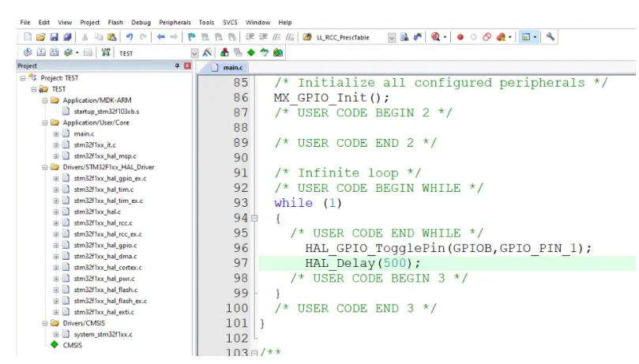639x364 pixels.
Task: Open LL_RCC_PrescTable search dropdown arrow
Action: pyautogui.click(x=392, y=38)
